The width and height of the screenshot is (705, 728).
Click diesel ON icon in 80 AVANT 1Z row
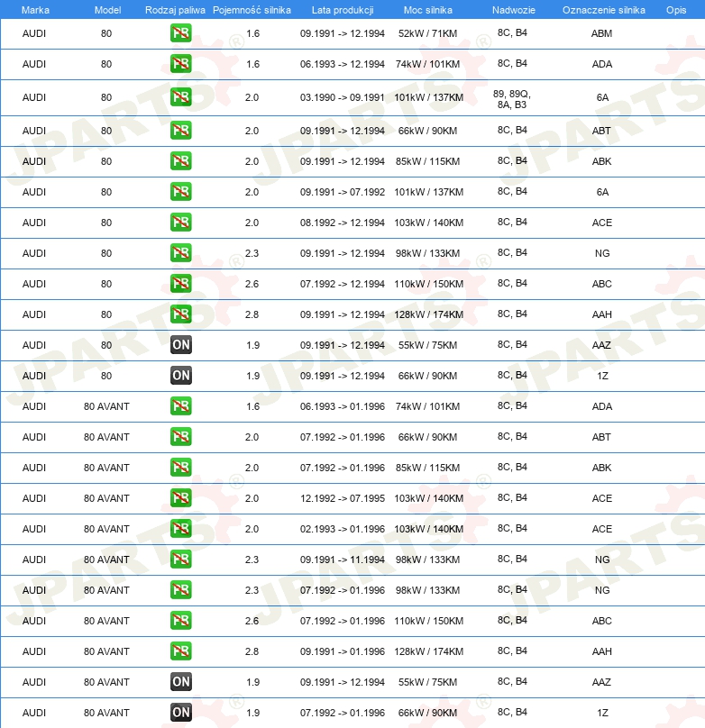180,713
